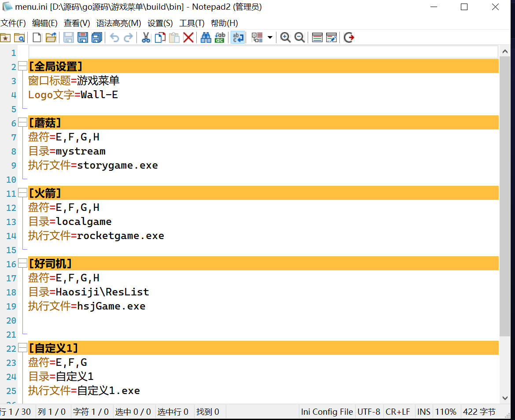
Task: Delete selection with red X icon
Action: pyautogui.click(x=188, y=37)
